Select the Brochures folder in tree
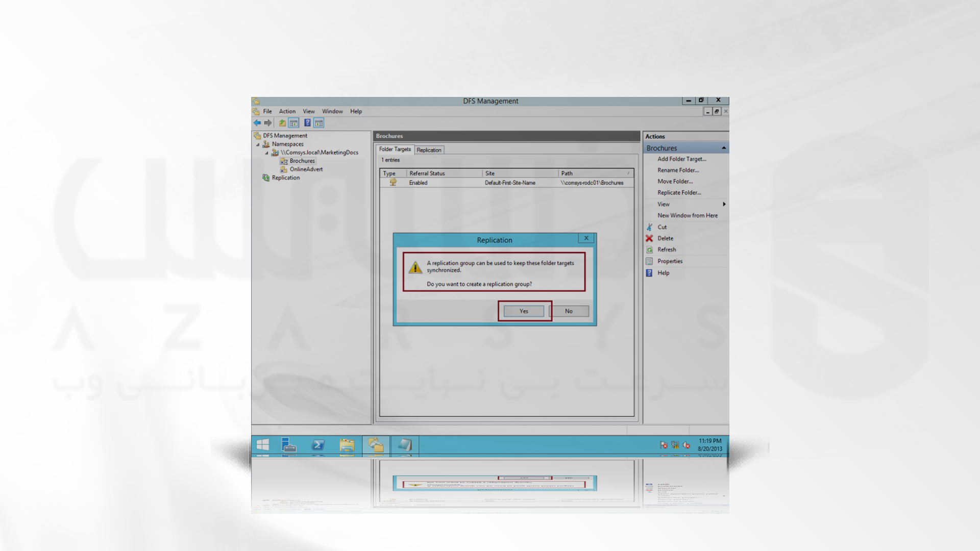This screenshot has height=551, width=980. 302,160
